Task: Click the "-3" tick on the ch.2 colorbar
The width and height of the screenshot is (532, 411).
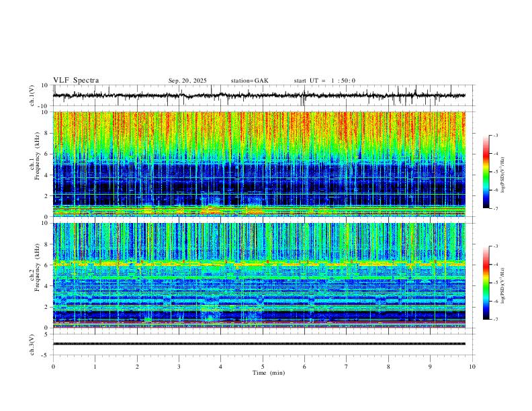Action: [x=496, y=246]
